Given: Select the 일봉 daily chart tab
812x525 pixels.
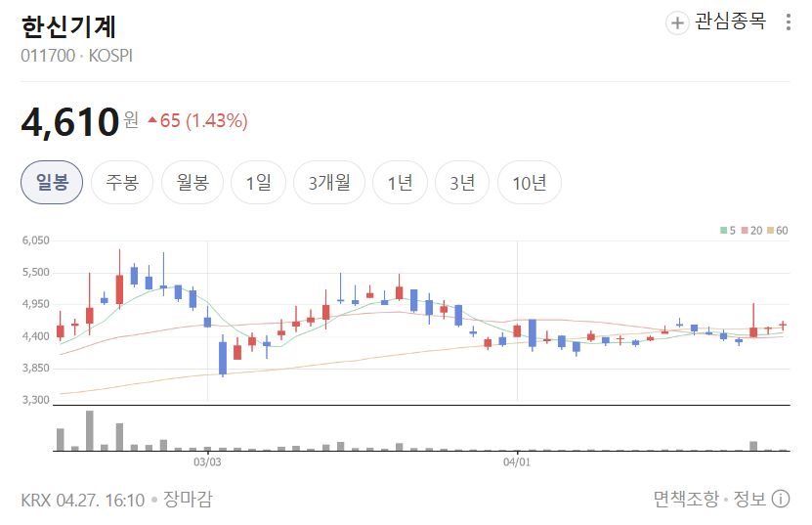Looking at the screenshot, I should (x=52, y=183).
